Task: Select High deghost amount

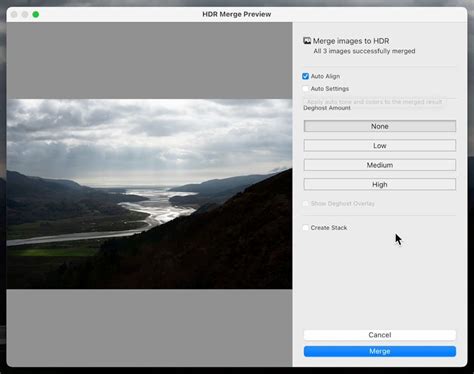Action: pos(380,184)
